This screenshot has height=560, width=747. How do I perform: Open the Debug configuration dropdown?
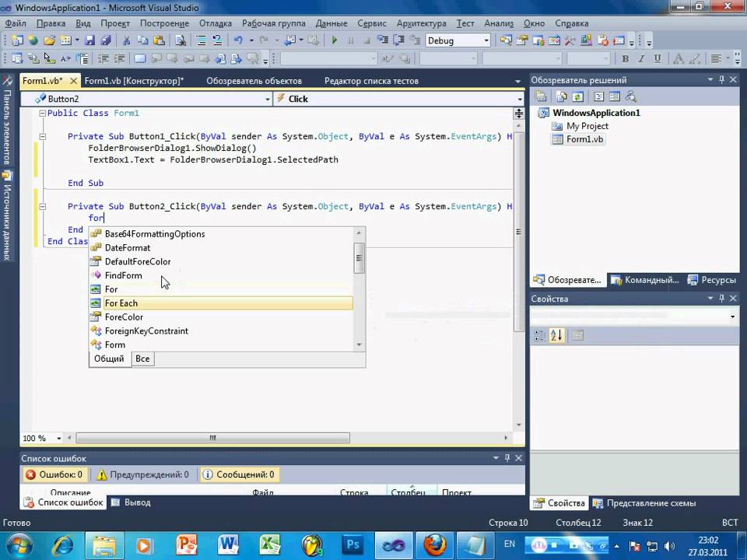(486, 40)
